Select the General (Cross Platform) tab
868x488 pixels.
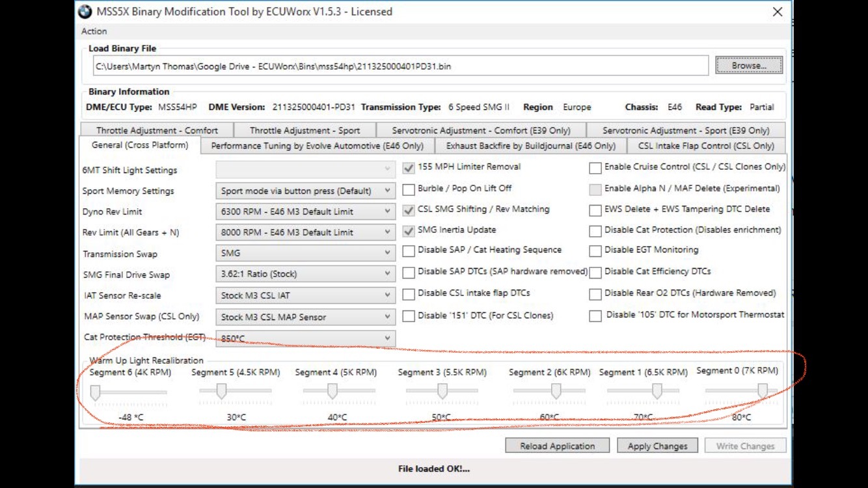pyautogui.click(x=140, y=145)
